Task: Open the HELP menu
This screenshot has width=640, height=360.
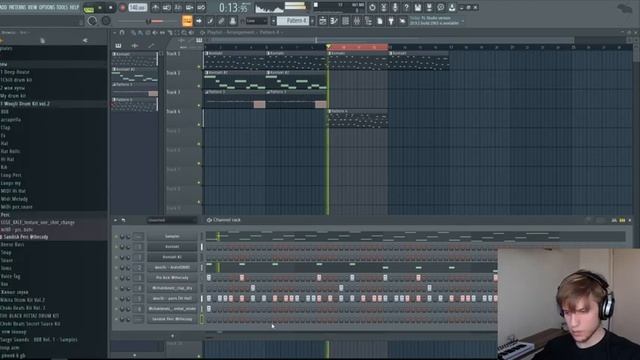Action: click(x=74, y=7)
